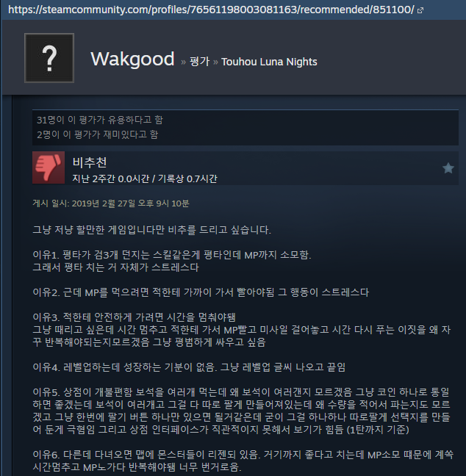Image resolution: width=466 pixels, height=476 pixels.
Task: Open the question mark avatar placeholder
Action: click(x=49, y=58)
